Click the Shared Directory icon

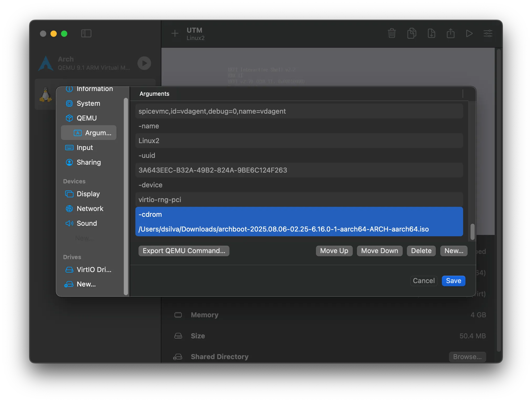(178, 357)
